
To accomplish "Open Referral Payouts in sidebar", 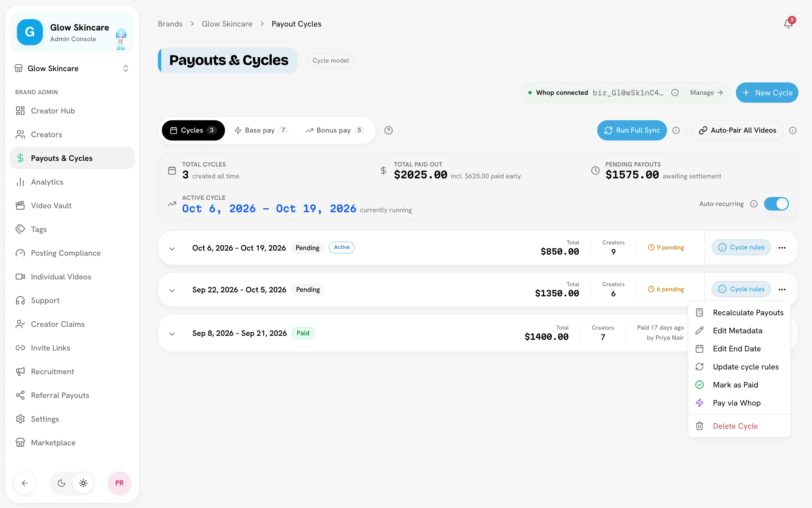I will (x=72, y=395).
